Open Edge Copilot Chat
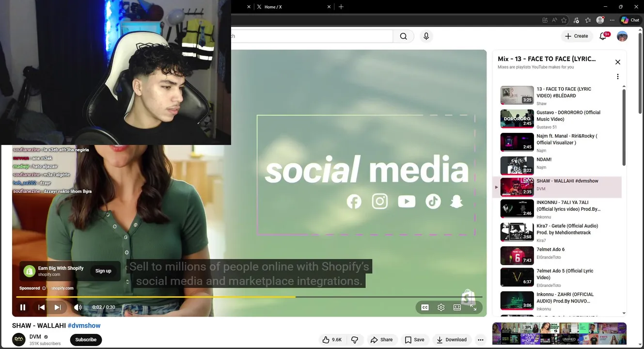The height and width of the screenshot is (349, 644). click(x=630, y=20)
